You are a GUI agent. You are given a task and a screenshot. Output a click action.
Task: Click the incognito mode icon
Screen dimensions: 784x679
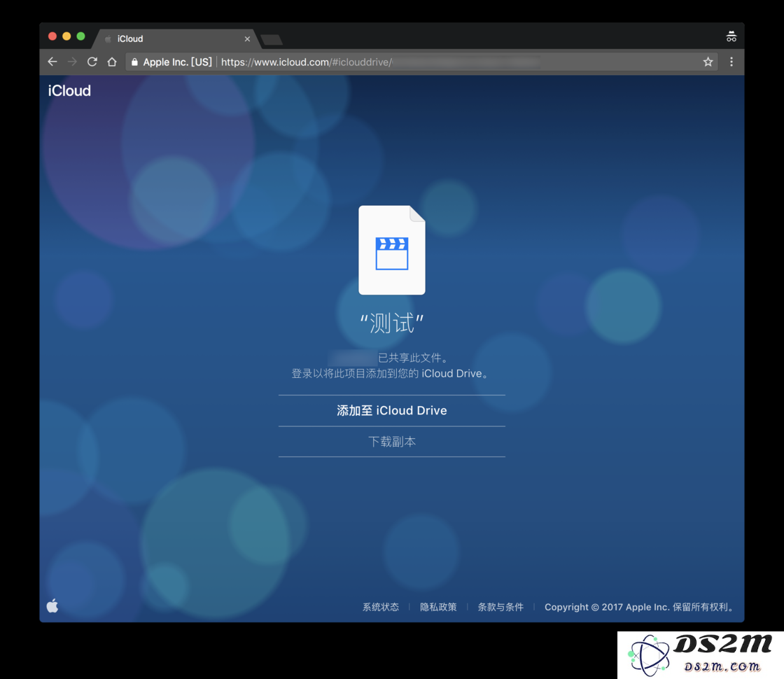(x=731, y=36)
